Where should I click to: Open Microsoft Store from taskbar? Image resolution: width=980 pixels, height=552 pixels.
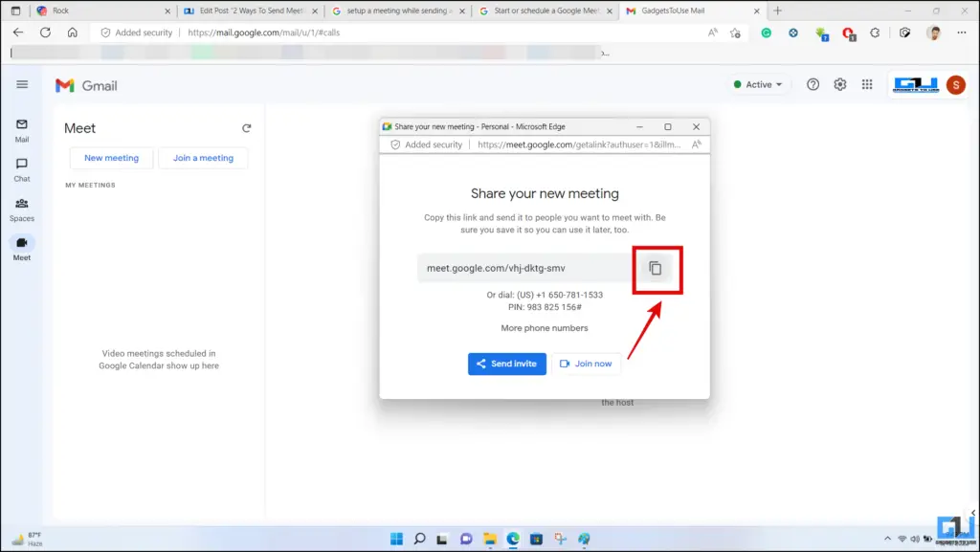[536, 539]
